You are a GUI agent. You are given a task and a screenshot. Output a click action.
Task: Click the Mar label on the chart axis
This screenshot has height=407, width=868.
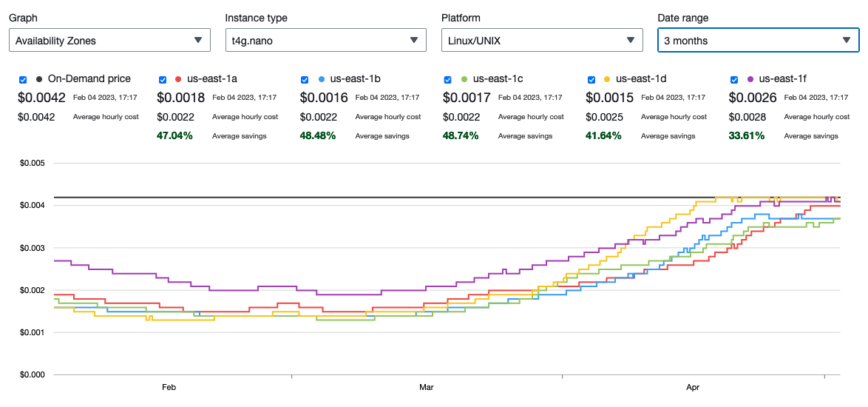(x=427, y=387)
